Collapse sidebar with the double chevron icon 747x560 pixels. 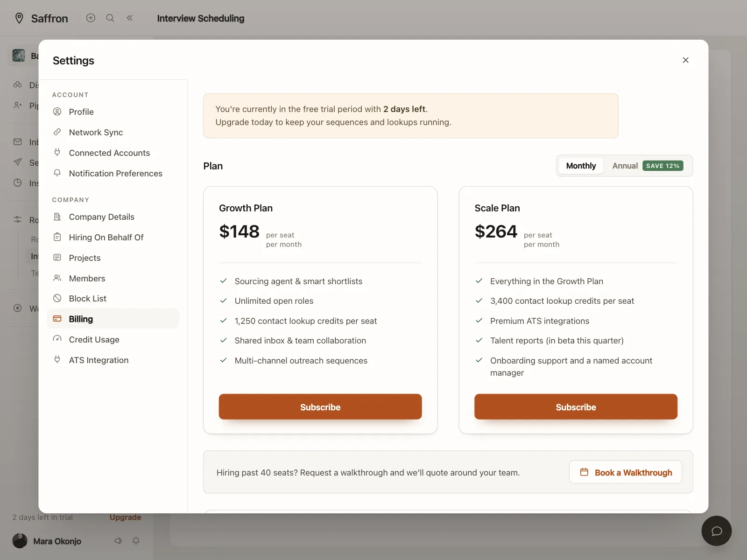pyautogui.click(x=130, y=18)
